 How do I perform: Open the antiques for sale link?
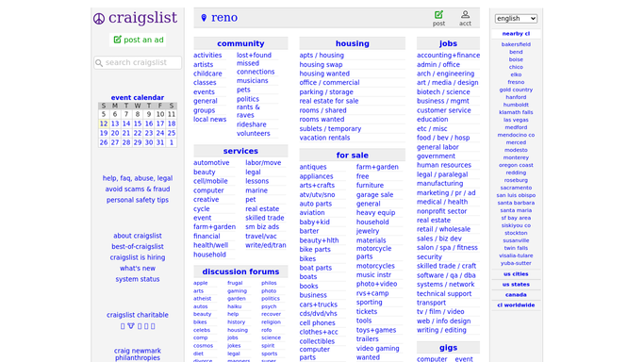pyautogui.click(x=313, y=167)
